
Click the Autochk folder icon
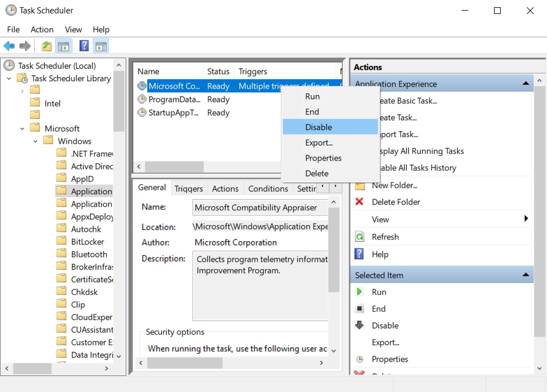click(x=61, y=228)
